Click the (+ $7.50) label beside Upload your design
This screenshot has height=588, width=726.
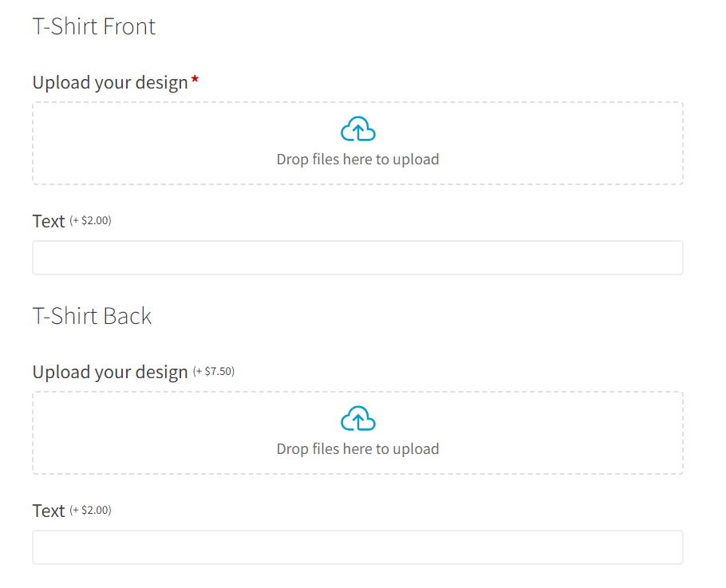pyautogui.click(x=215, y=370)
